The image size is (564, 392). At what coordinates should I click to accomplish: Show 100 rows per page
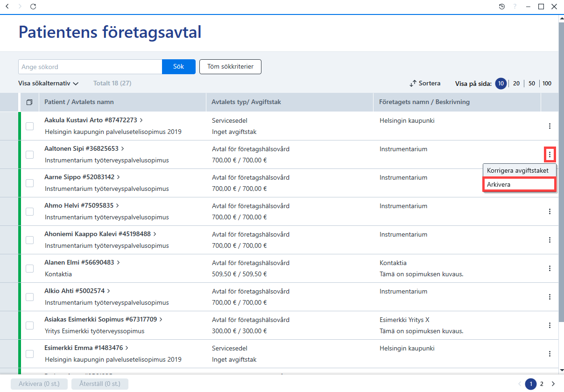pyautogui.click(x=547, y=84)
